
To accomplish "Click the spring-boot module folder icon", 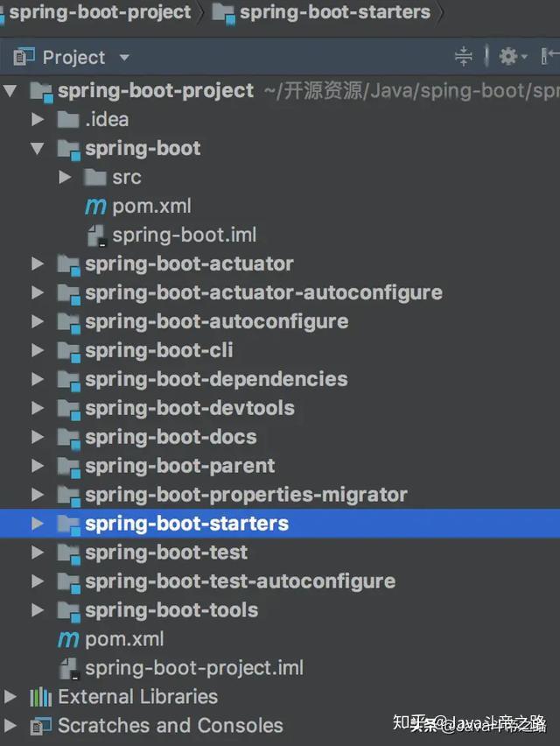I will tap(68, 150).
